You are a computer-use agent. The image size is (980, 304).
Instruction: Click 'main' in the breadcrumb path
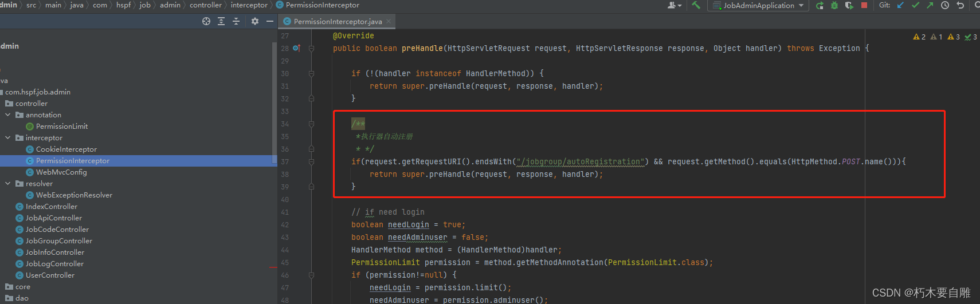[53, 5]
